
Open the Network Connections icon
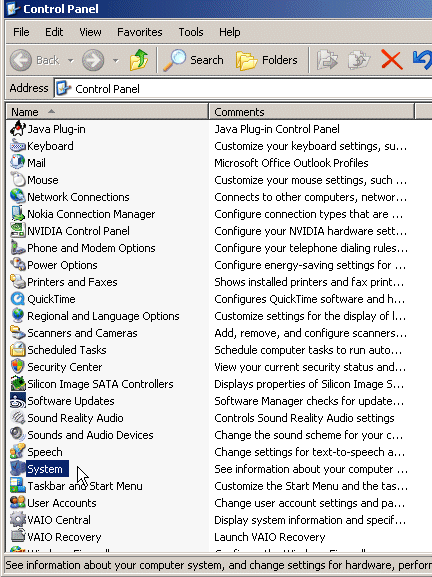(x=18, y=197)
